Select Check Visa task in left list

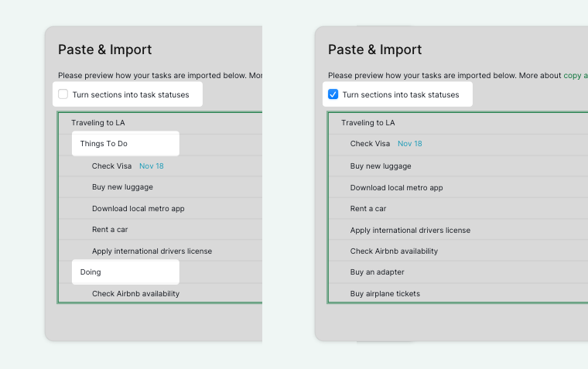[x=111, y=166]
